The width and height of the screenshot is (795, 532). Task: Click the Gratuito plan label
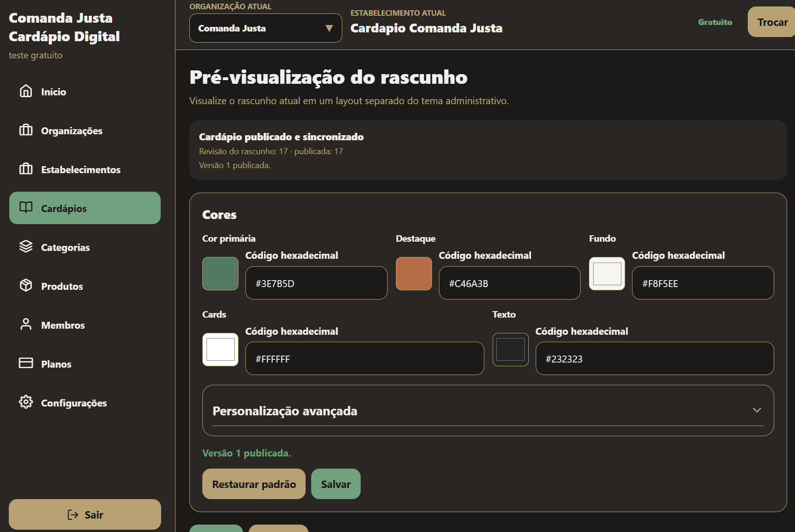[x=715, y=22]
